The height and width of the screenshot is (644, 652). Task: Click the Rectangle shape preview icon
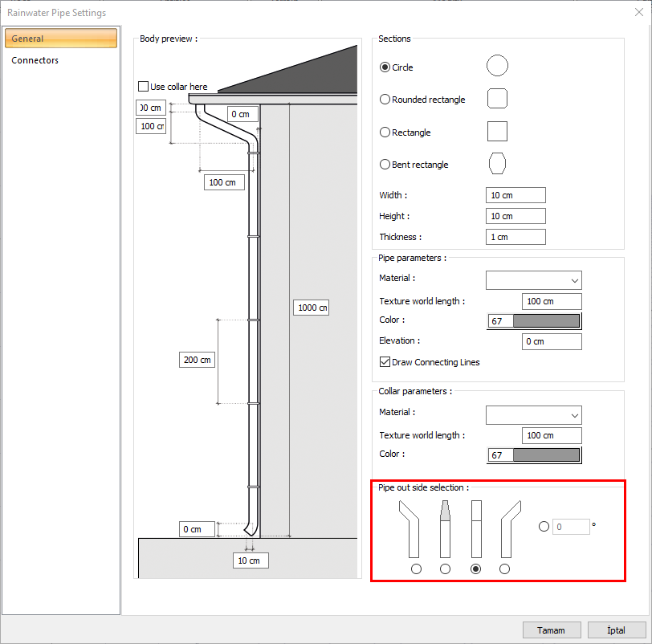click(496, 131)
